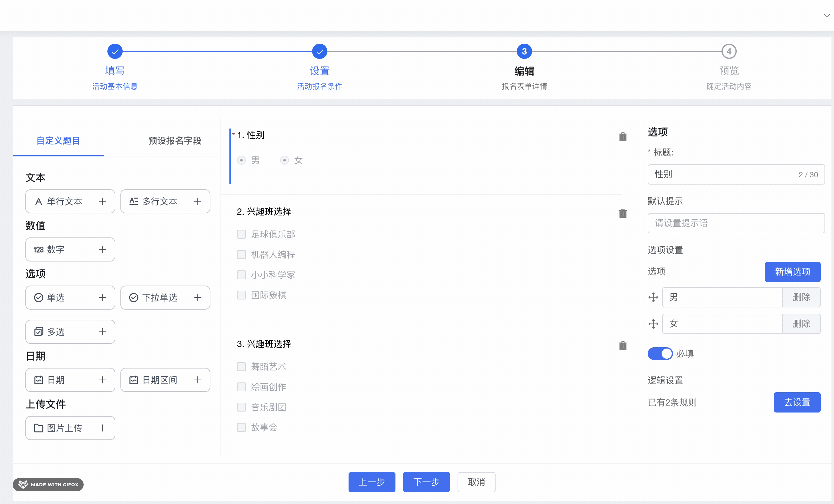Image resolution: width=834 pixels, height=504 pixels.
Task: Click the move handle icon beside option 男
Action: pyautogui.click(x=653, y=297)
